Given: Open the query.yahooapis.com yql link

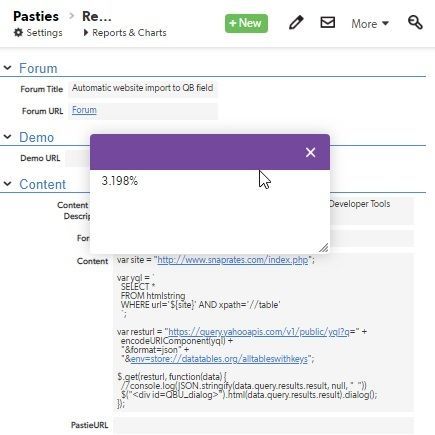Looking at the screenshot, I should [x=259, y=332].
